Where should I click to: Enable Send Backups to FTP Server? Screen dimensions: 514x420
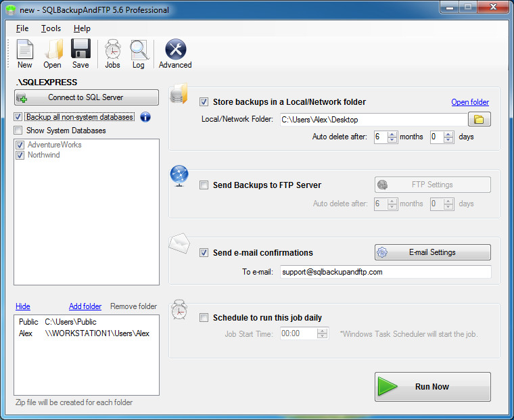pos(204,185)
